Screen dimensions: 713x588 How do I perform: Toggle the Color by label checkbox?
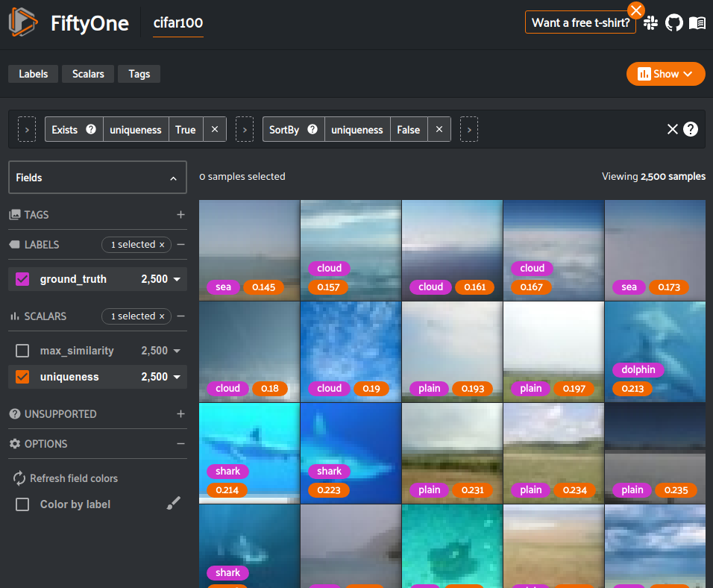click(x=22, y=504)
